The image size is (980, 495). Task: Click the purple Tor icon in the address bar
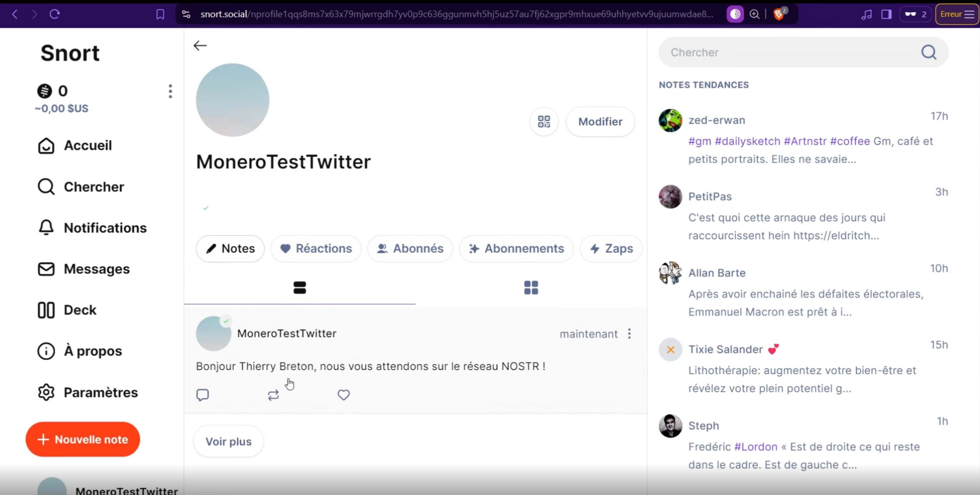735,14
